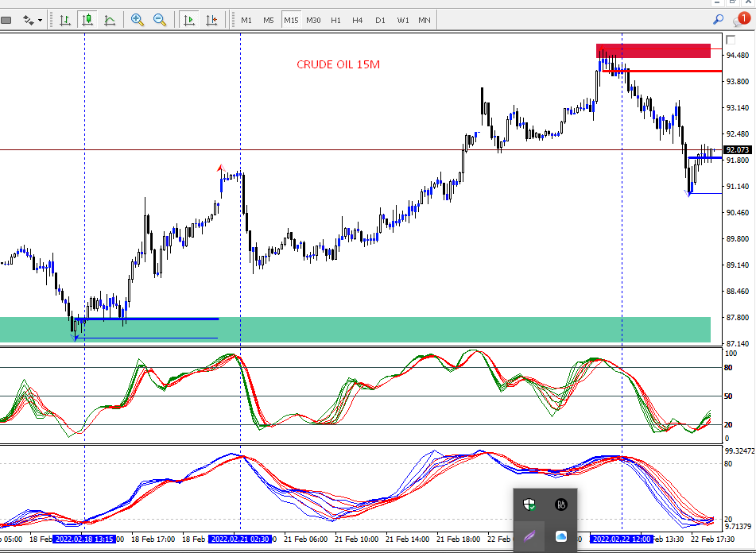Select the green demand zone rectangle
Screen dimensions: 756x553
[355, 330]
